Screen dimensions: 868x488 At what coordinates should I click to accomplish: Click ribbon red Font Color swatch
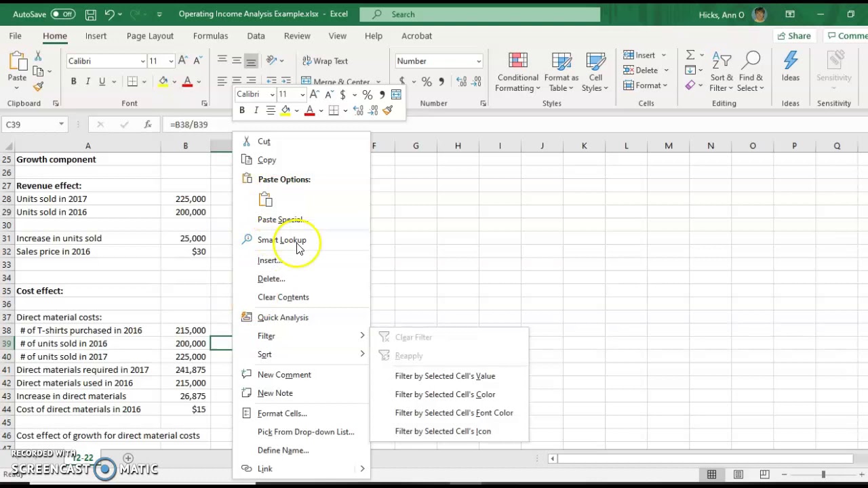pyautogui.click(x=188, y=82)
